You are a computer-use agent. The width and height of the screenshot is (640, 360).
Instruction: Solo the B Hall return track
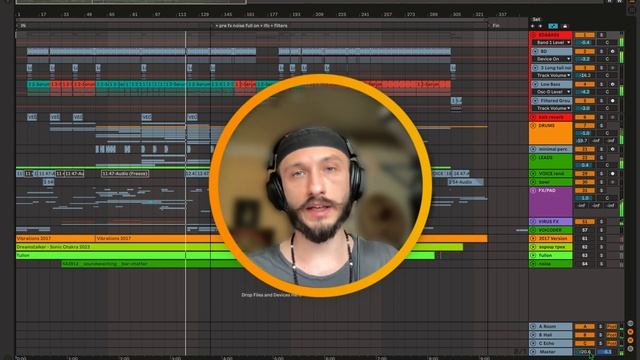point(600,335)
